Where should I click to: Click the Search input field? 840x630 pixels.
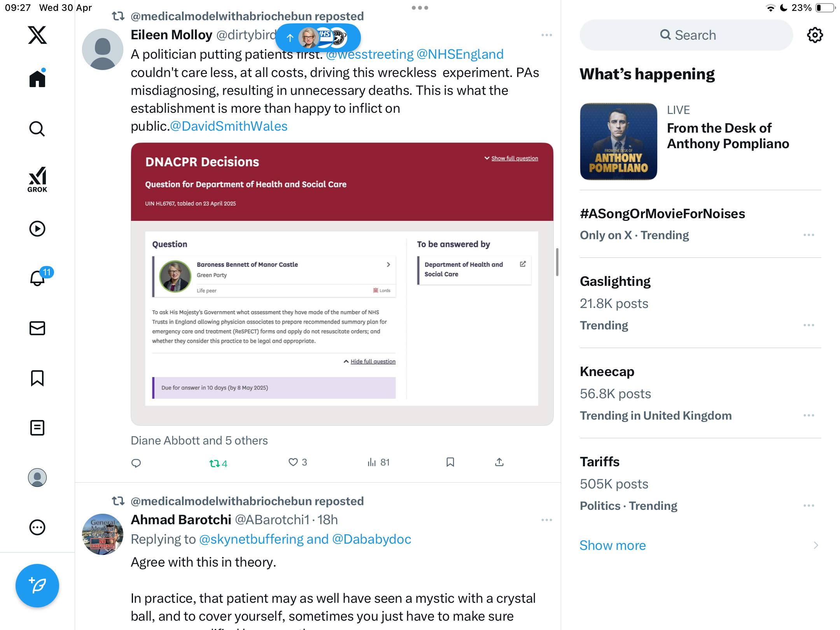[686, 35]
